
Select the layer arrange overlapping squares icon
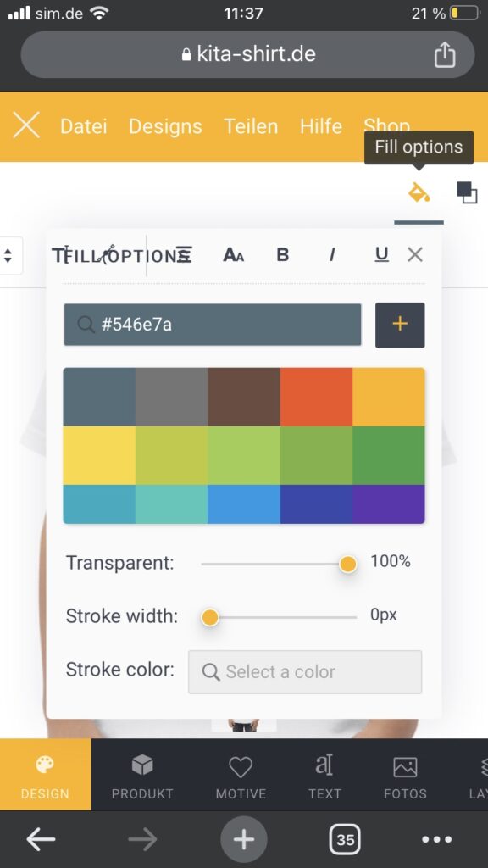point(467,192)
